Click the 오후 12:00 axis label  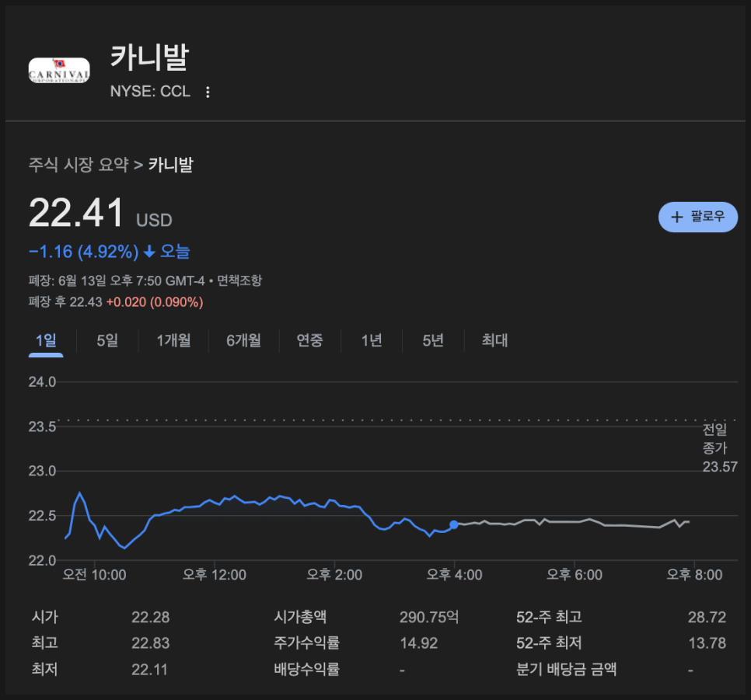pos(214,575)
